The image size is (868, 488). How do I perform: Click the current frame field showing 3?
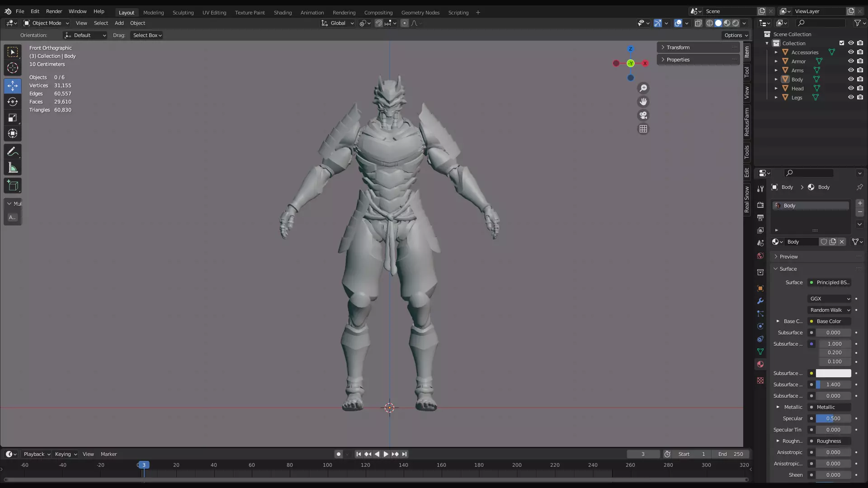click(x=643, y=454)
